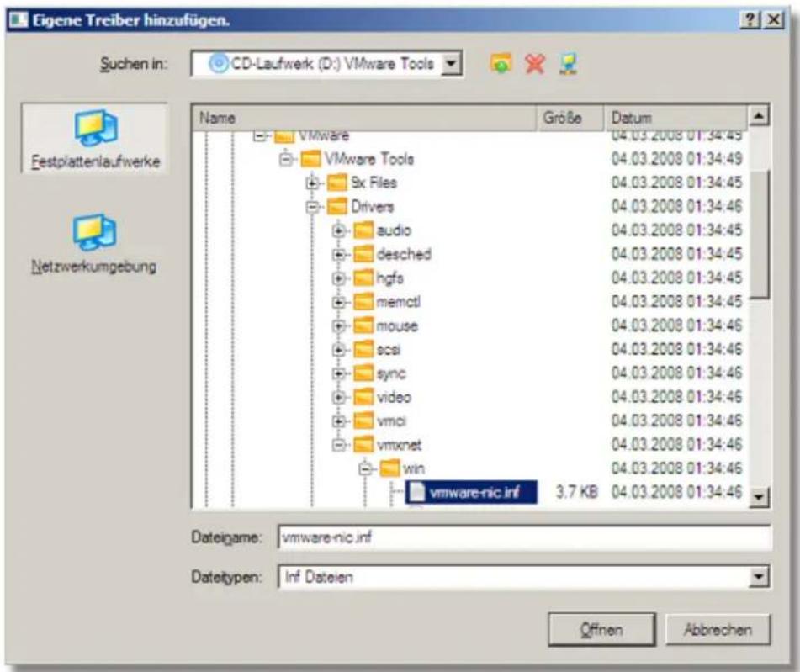Viewport: 800px width, 672px height.
Task: Expand the audio folder node
Action: pyautogui.click(x=338, y=230)
